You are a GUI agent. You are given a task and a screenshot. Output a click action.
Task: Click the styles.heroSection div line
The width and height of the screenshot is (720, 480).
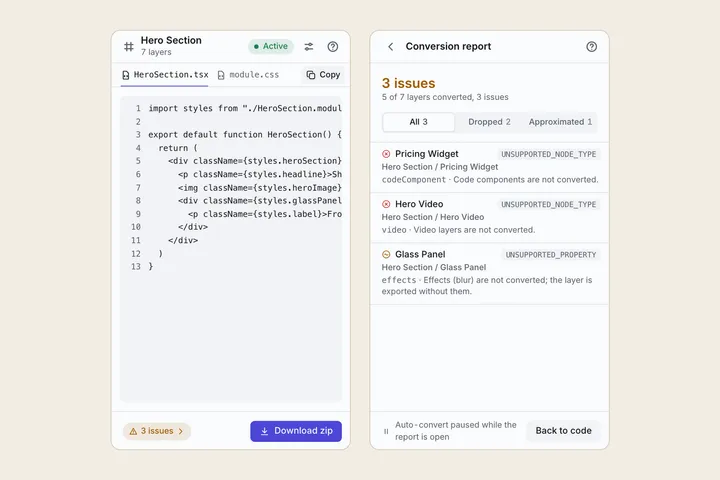(255, 161)
